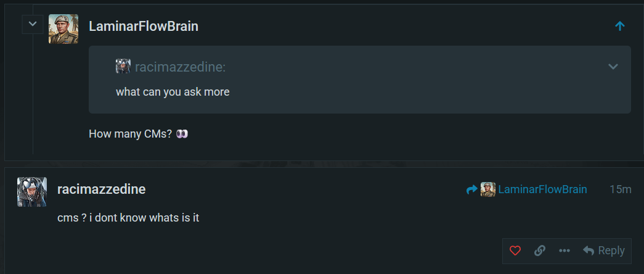
Task: Open racimazzedine's large pilot avatar
Action: [32, 191]
